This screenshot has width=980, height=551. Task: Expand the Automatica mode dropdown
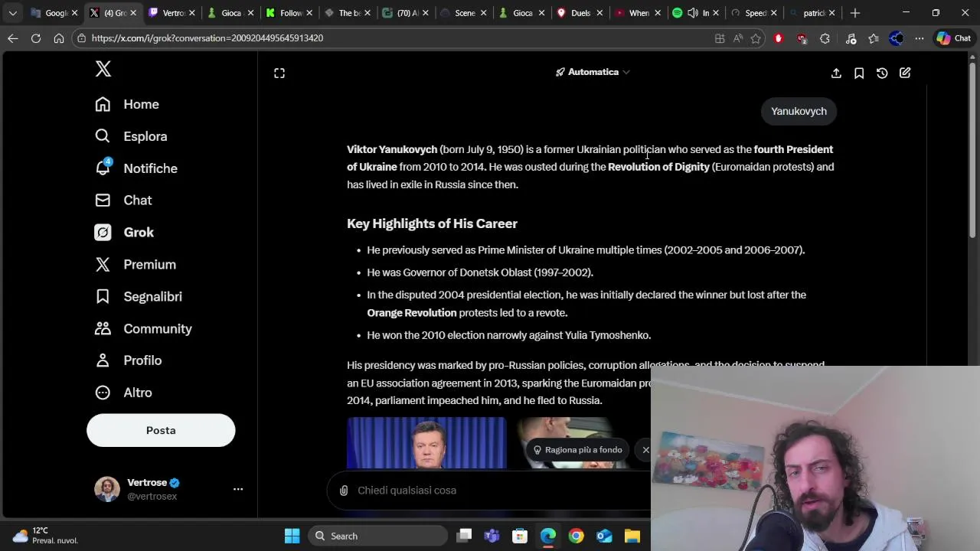coord(593,72)
